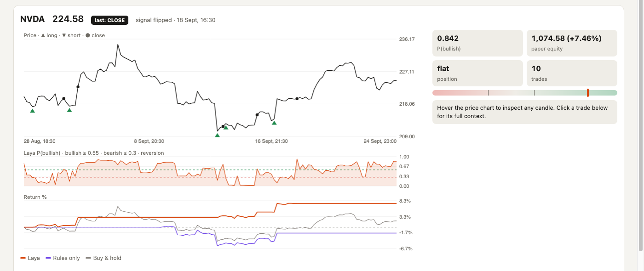The width and height of the screenshot is (644, 271).
Task: Click the 'Buy & hold' legend entry
Action: pos(103,258)
